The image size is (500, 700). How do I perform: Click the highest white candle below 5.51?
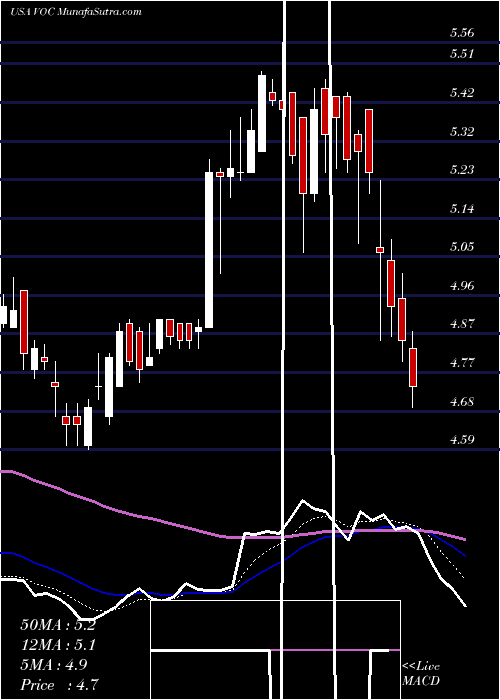click(262, 113)
